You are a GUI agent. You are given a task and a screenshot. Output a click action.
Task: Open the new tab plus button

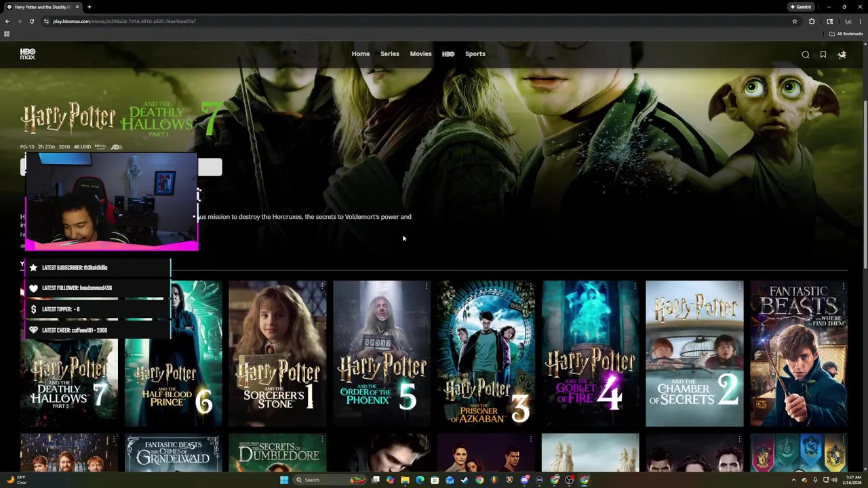coord(89,7)
